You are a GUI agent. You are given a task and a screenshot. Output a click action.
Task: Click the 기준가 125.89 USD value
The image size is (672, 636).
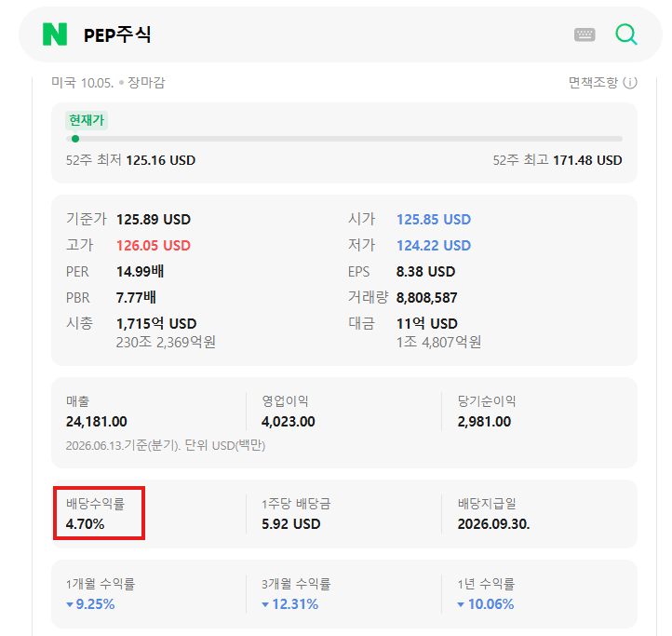click(154, 220)
